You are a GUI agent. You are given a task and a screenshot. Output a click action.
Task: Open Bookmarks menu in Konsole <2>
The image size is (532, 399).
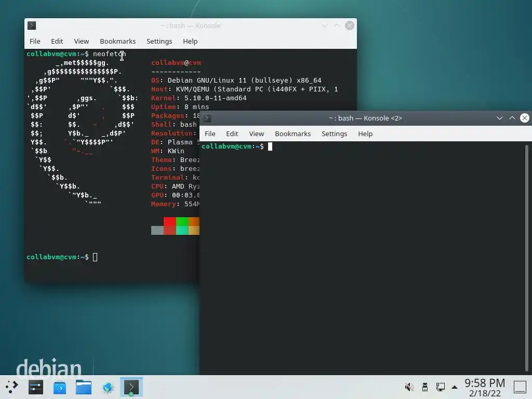293,134
